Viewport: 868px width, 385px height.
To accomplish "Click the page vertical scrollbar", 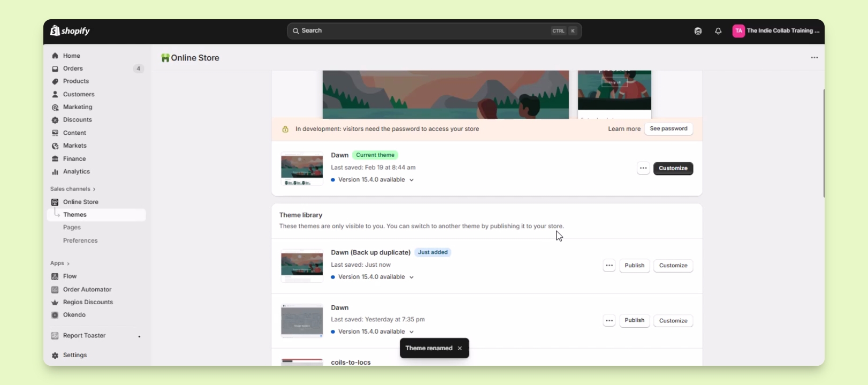I will (824, 143).
